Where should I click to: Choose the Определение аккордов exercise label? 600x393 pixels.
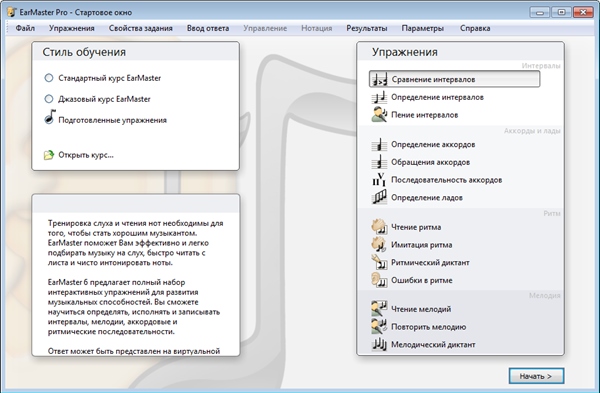coord(433,145)
